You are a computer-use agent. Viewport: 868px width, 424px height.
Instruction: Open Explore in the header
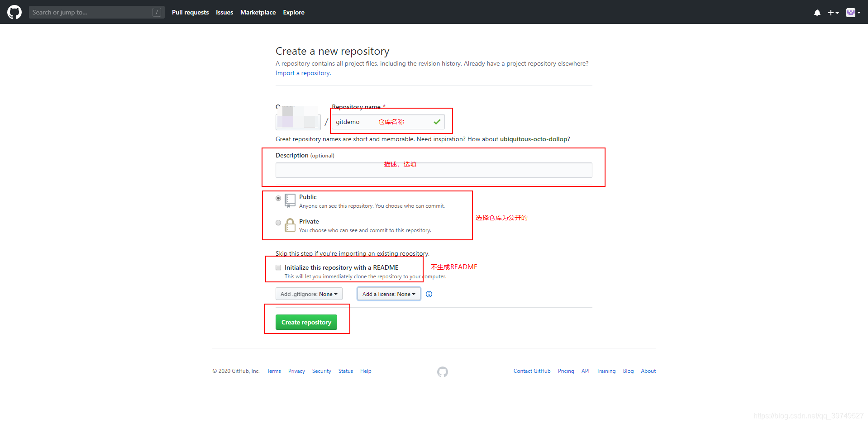click(294, 12)
